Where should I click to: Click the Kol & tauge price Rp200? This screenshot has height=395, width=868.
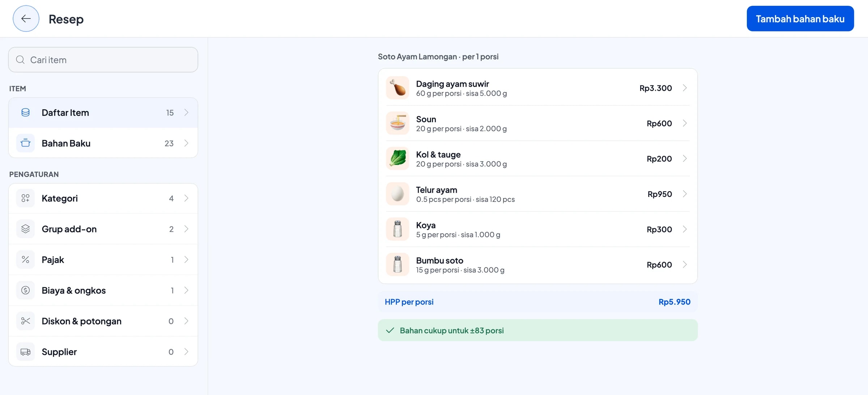click(659, 159)
